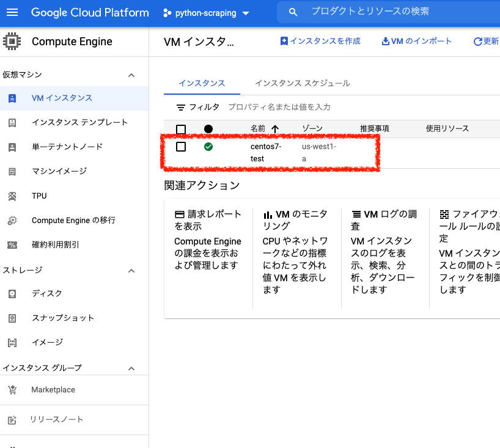This screenshot has width=500, height=448.
Task: Click the 使用リソース column header
Action: [x=447, y=129]
